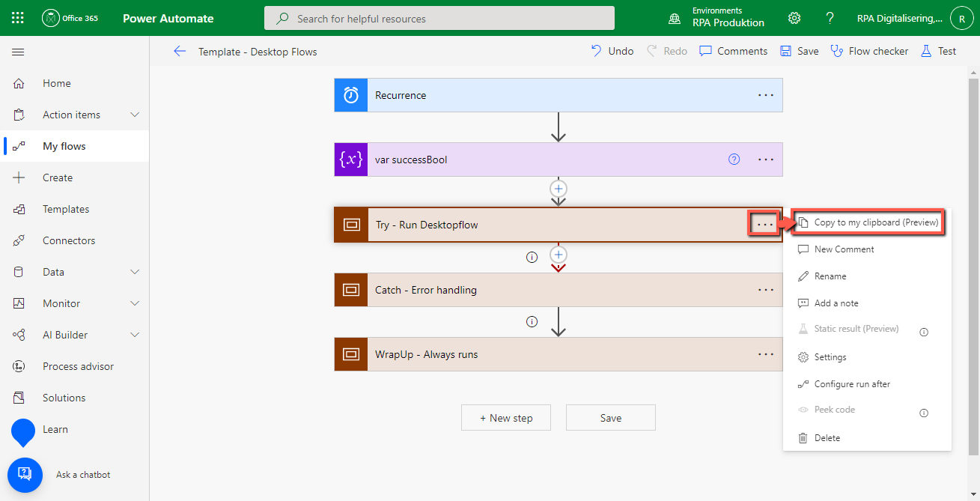Click the scope icon on Catch - Error handling
The image size is (980, 501).
pos(351,290)
